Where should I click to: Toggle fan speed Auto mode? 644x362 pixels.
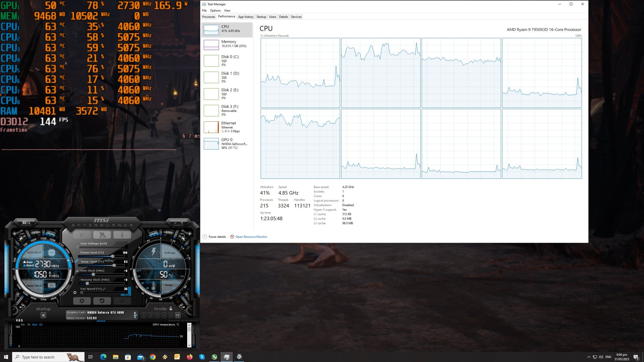pos(126,295)
